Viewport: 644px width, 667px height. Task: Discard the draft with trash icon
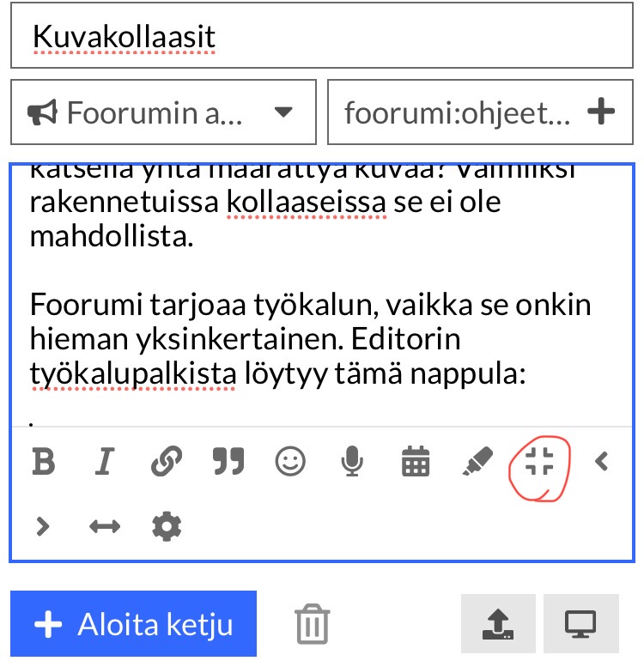coord(313,623)
